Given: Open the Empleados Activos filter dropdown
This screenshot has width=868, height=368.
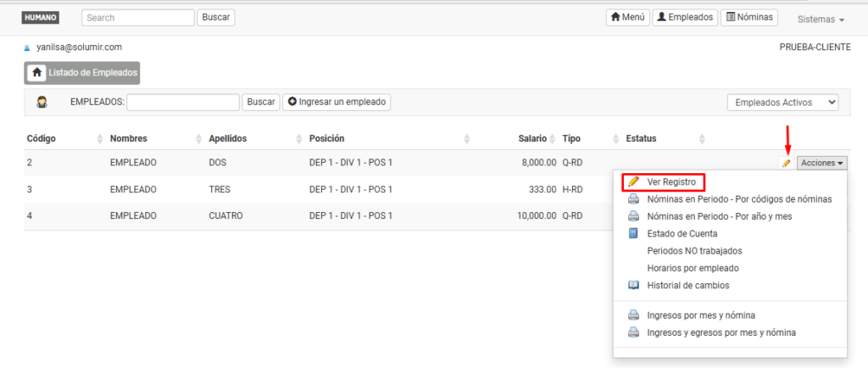Looking at the screenshot, I should tap(782, 103).
